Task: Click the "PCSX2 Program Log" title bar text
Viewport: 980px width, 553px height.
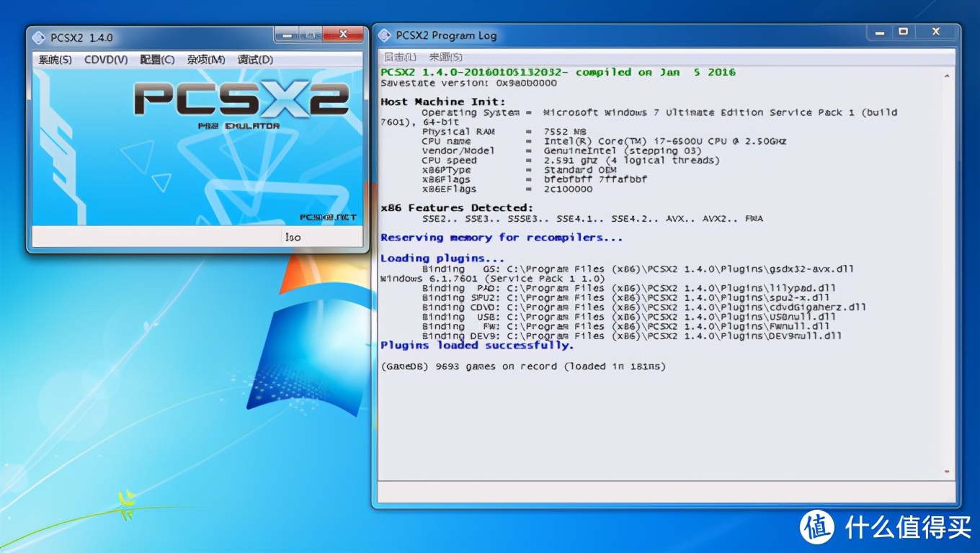Action: (x=447, y=35)
